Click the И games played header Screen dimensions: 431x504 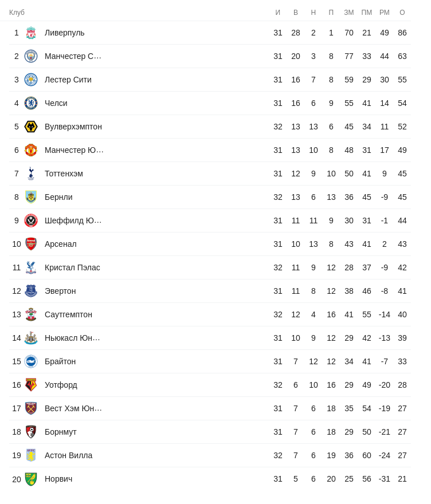click(278, 13)
